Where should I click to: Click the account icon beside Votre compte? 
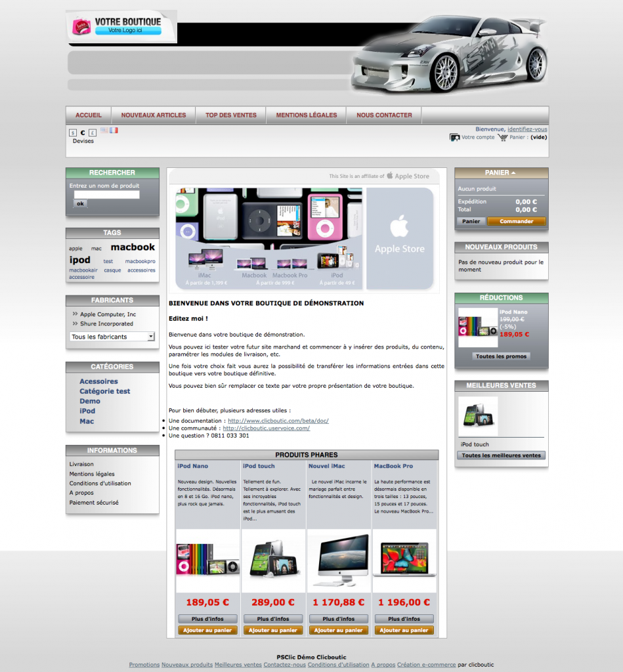tap(454, 138)
